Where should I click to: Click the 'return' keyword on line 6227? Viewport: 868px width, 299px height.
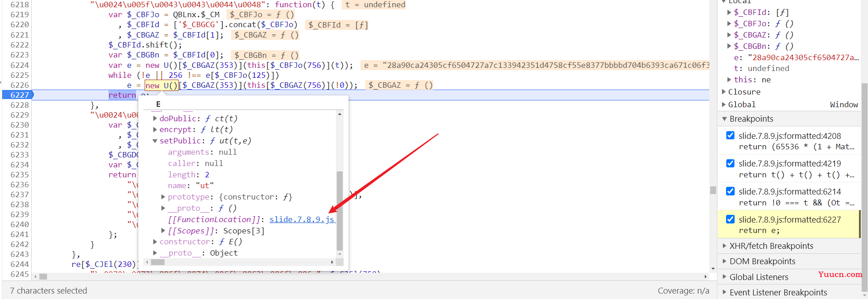tap(122, 95)
